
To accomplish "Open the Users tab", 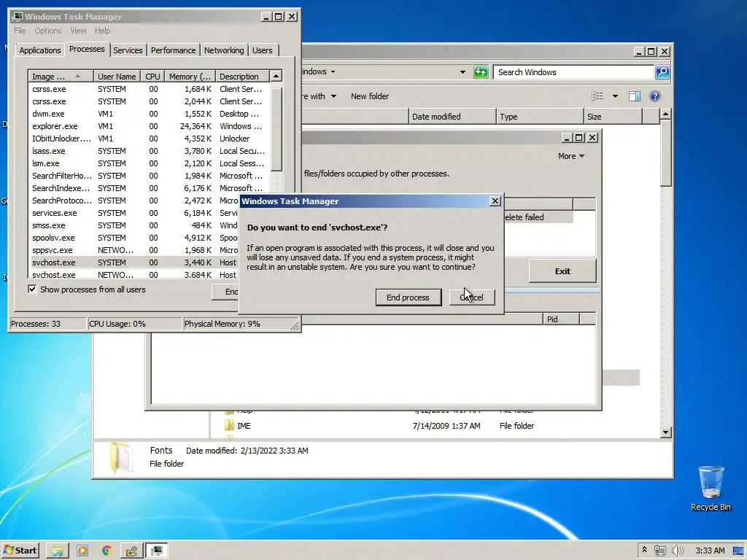I will pos(263,50).
